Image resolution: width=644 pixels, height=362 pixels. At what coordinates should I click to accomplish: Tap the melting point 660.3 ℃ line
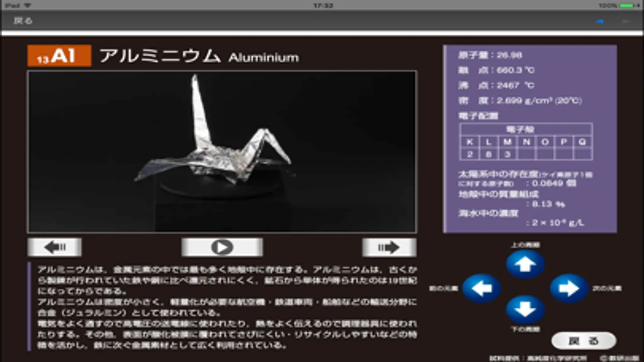496,70
